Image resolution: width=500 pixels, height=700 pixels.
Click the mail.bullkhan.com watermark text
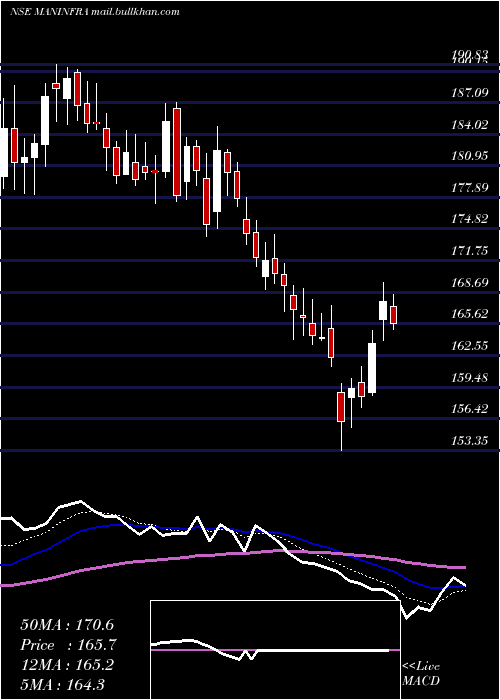(x=135, y=12)
